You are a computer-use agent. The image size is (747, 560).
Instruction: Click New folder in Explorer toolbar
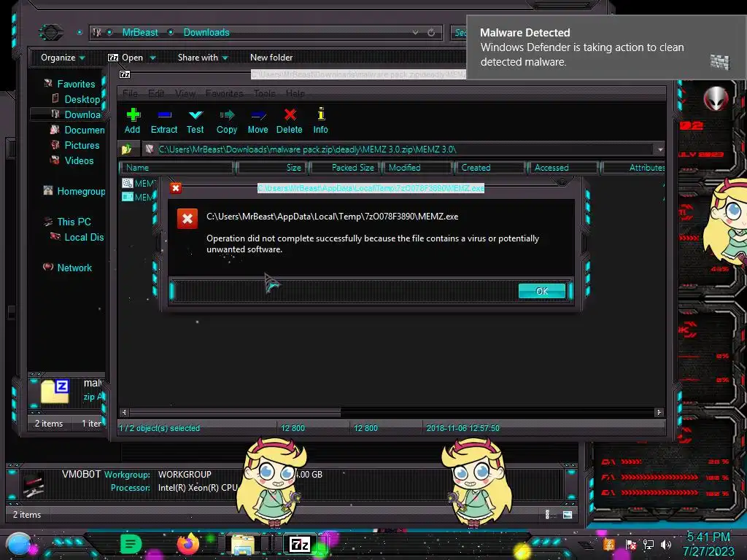(271, 58)
